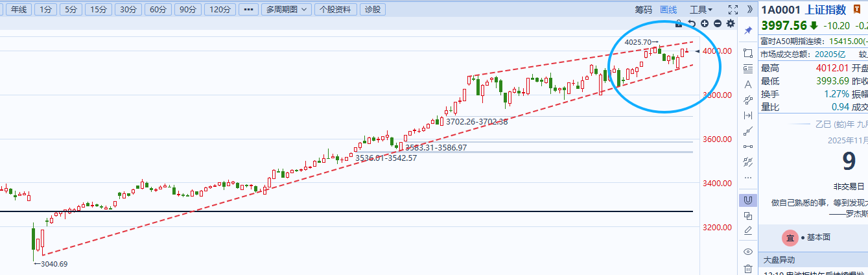Viewport: 868px width, 275px height.
Task: Click the calendar day number 9
Action: point(849,160)
